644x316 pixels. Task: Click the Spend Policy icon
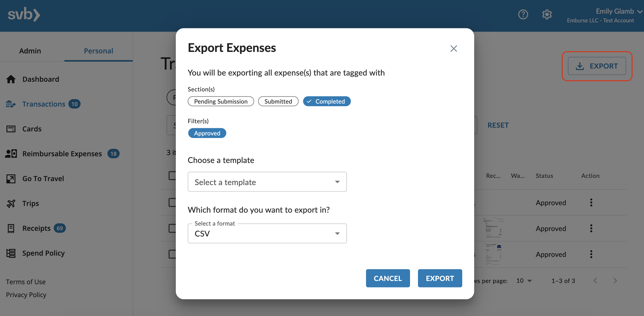[x=11, y=253]
